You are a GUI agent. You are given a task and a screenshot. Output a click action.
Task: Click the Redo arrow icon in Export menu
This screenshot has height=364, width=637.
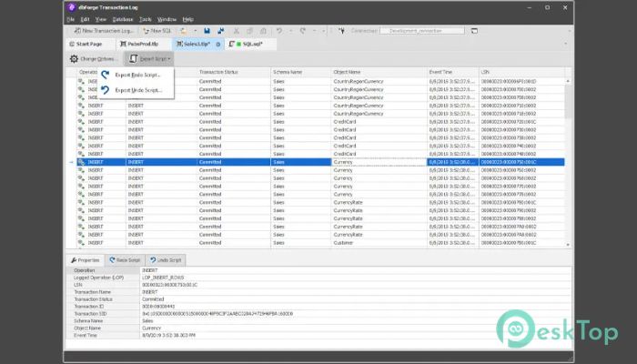coord(106,75)
